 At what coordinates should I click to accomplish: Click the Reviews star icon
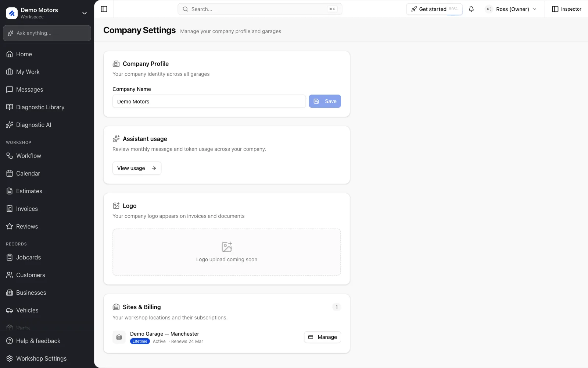click(x=10, y=226)
